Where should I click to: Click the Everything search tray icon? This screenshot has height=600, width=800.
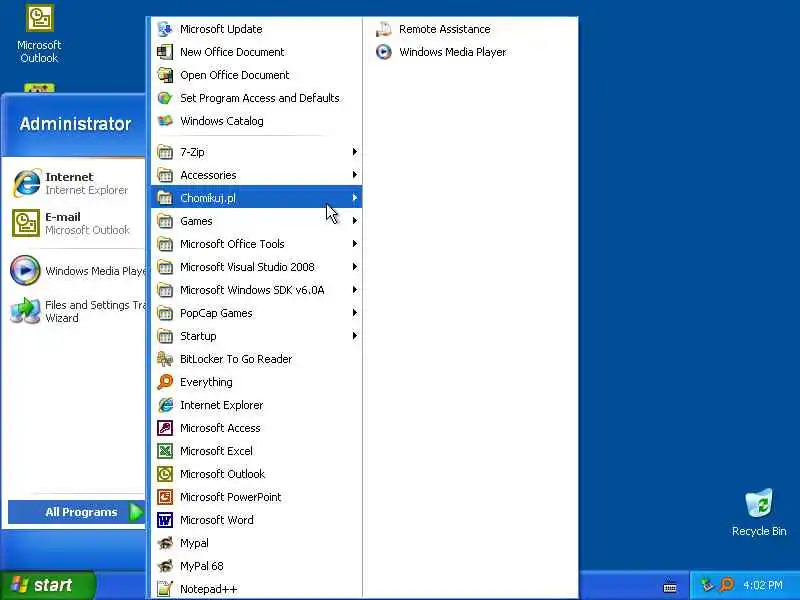[726, 585]
